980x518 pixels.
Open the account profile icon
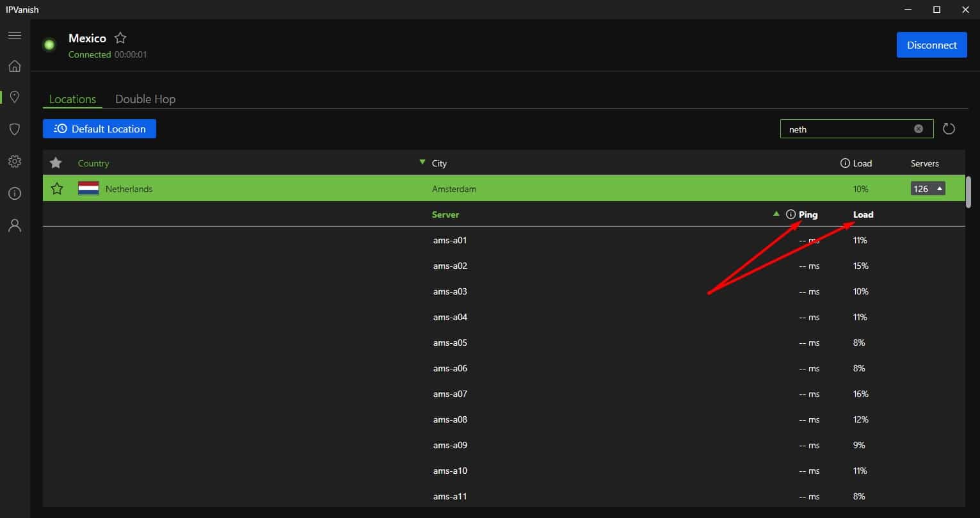(x=15, y=225)
